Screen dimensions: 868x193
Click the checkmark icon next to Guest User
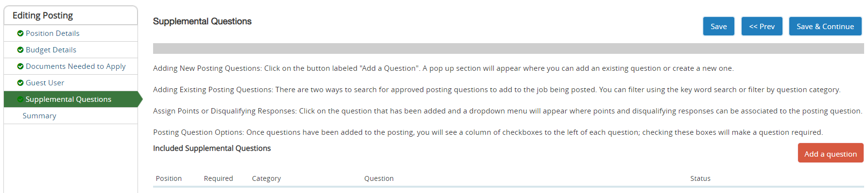[20, 83]
